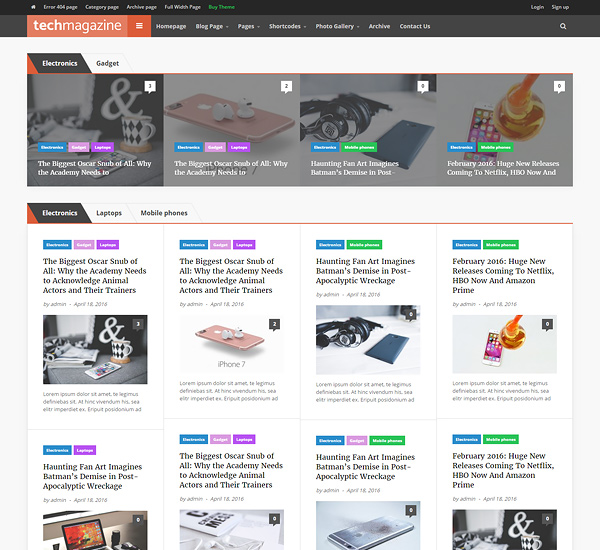Image resolution: width=600 pixels, height=550 pixels.
Task: Click the mug and magazines thumbnail in first card
Action: tap(95, 349)
